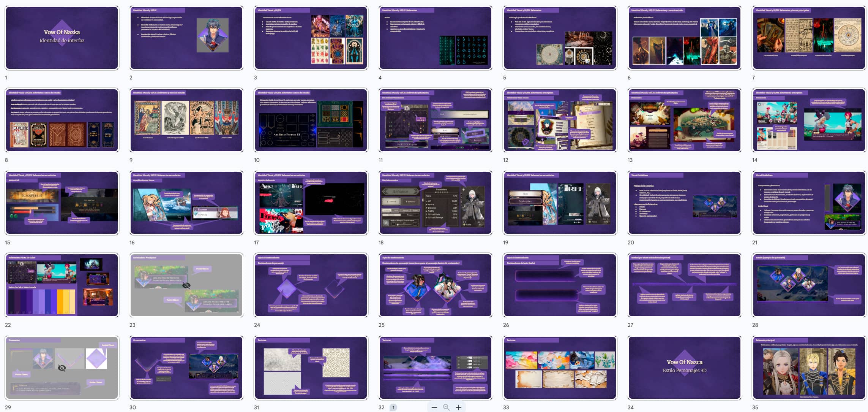868x412 pixels.
Task: Select slide 10 with the Art Deco Fantasy UI
Action: (x=311, y=120)
